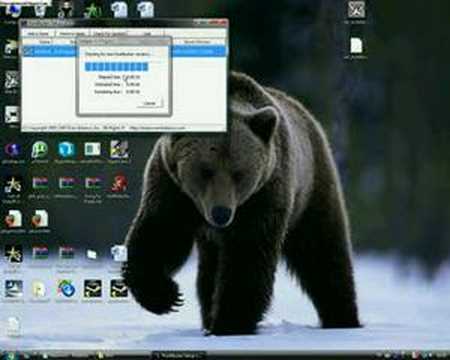Open the green star figure icon in top row

(x=92, y=10)
